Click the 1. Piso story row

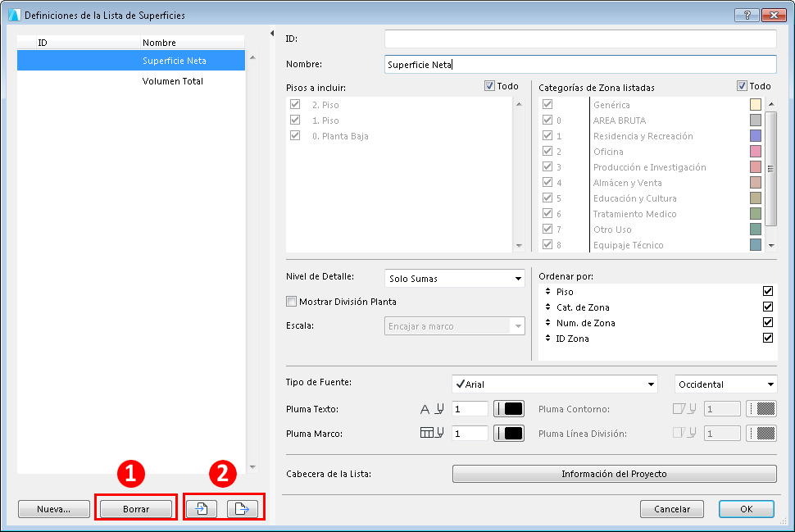tap(399, 120)
